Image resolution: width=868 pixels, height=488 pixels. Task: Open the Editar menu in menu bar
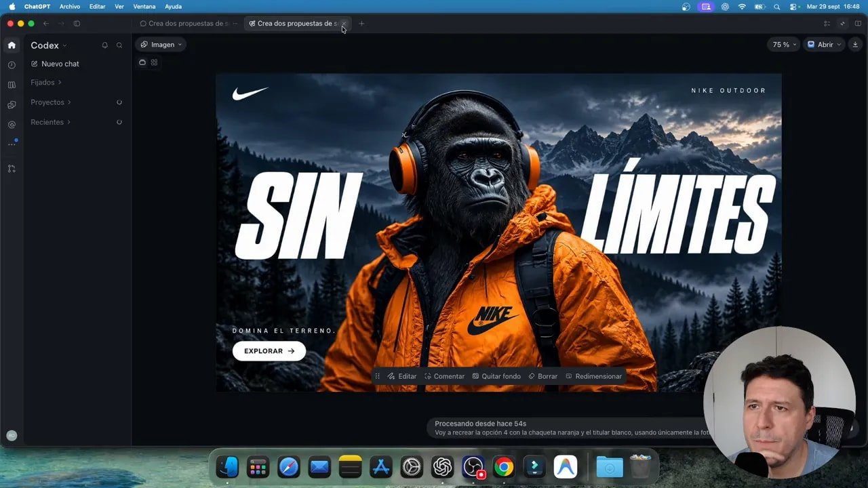pyautogui.click(x=97, y=6)
